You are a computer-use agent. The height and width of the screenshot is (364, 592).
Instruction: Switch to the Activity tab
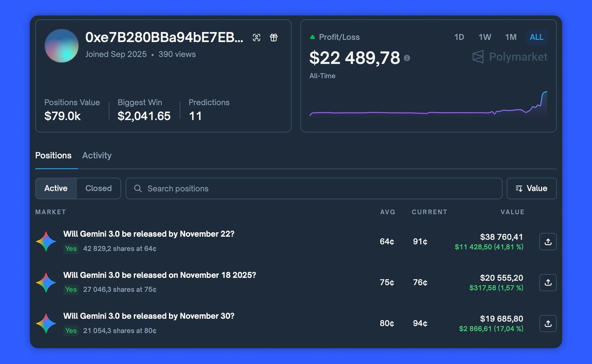[x=97, y=155]
